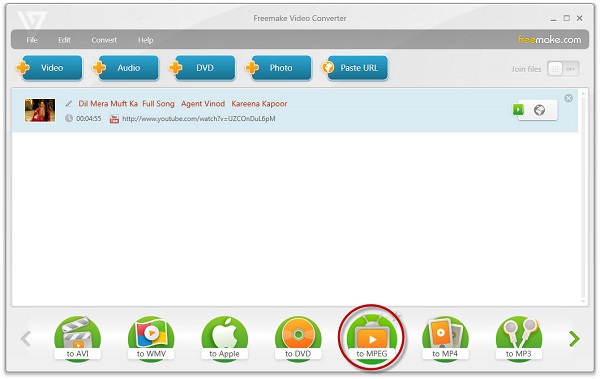The width and height of the screenshot is (600, 379).
Task: Add a file with Video button
Action: tap(49, 68)
